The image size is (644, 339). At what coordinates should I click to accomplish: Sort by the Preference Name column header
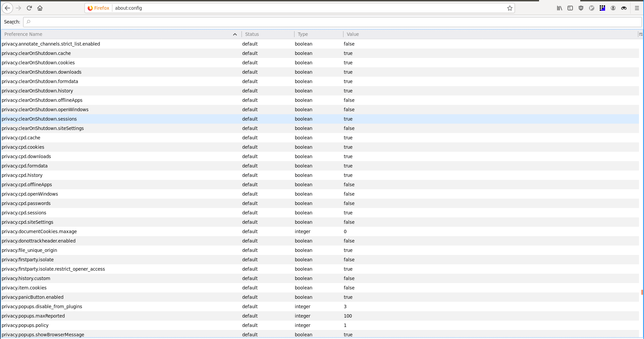pyautogui.click(x=121, y=34)
